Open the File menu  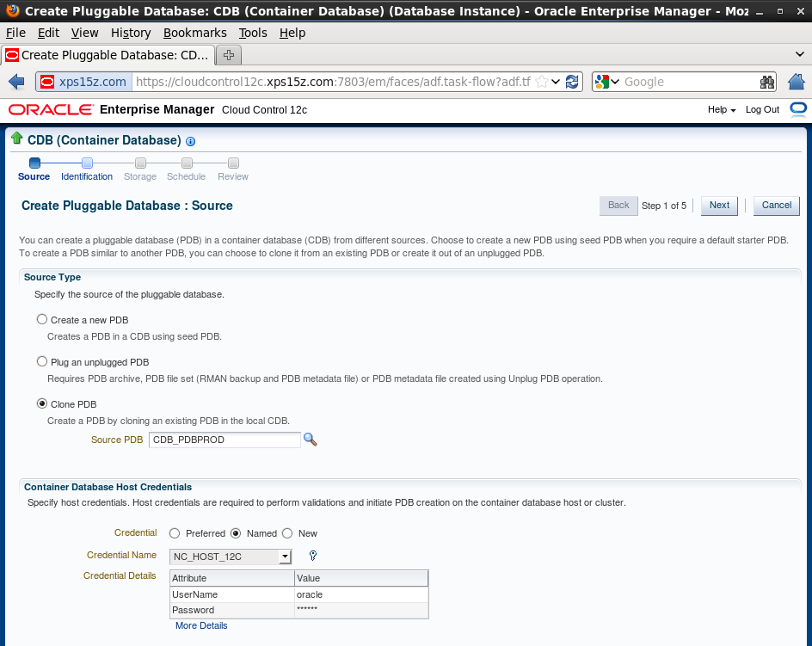click(x=15, y=33)
